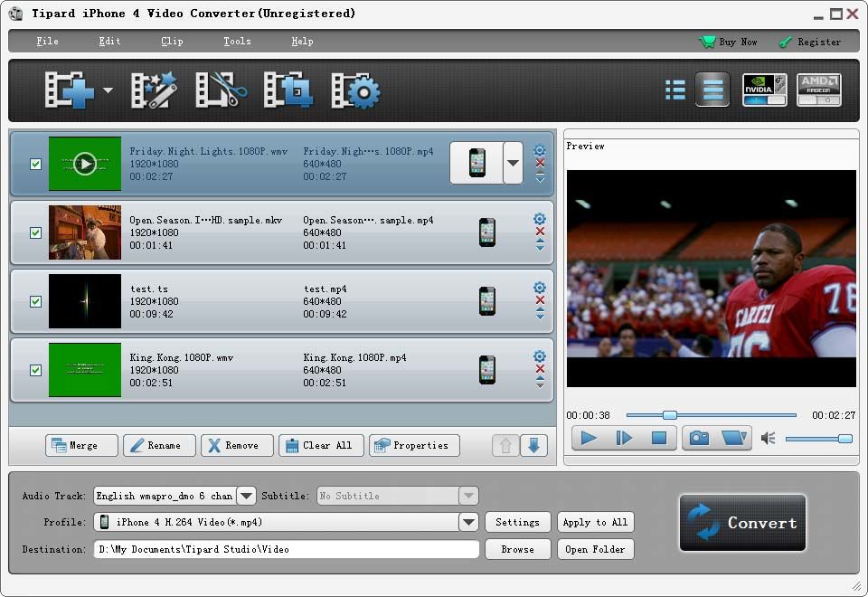Click iPhone profile icon for King Kong

487,370
